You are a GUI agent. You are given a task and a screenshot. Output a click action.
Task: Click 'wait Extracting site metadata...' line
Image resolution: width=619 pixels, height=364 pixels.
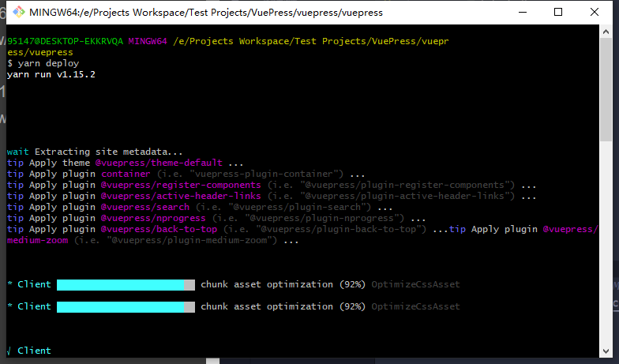pos(95,152)
